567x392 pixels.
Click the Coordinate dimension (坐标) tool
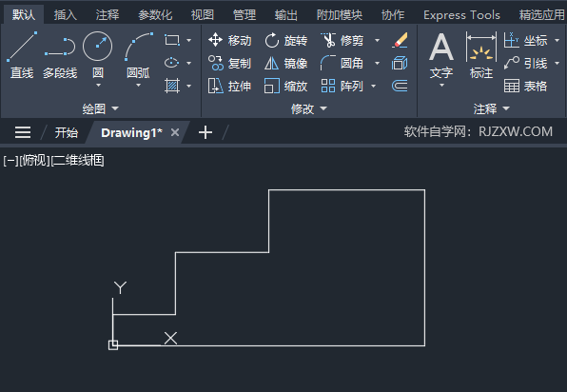tap(526, 40)
